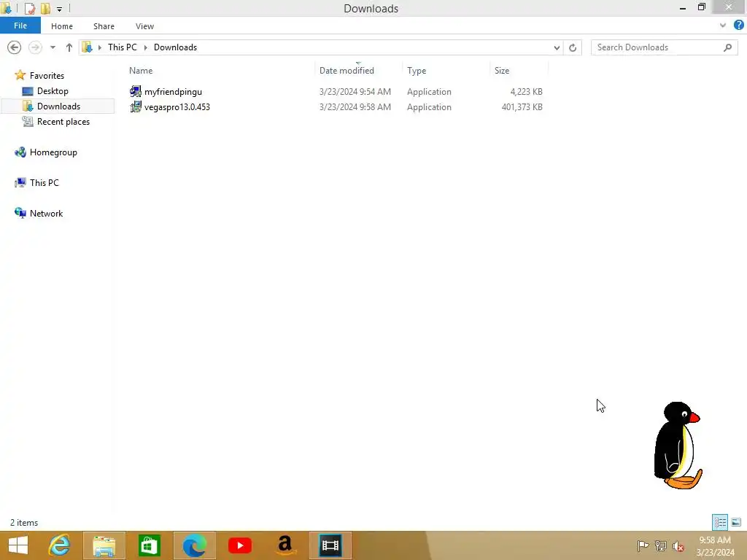Switch to the Home ribbon tab
The height and width of the screenshot is (560, 747).
(62, 26)
